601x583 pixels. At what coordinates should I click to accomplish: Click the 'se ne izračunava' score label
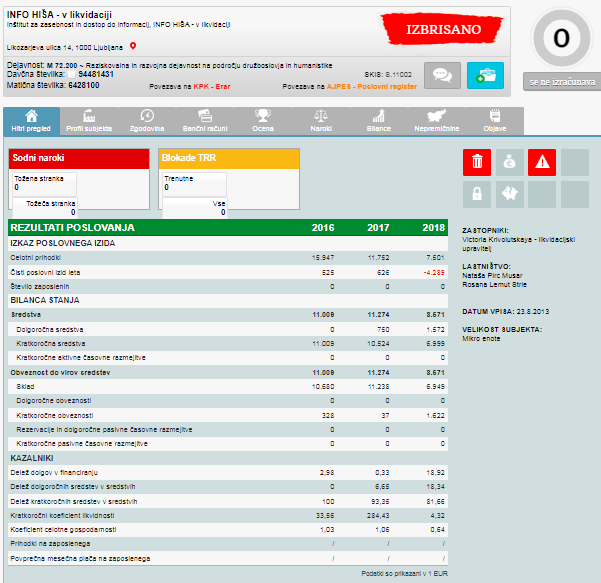click(x=560, y=81)
